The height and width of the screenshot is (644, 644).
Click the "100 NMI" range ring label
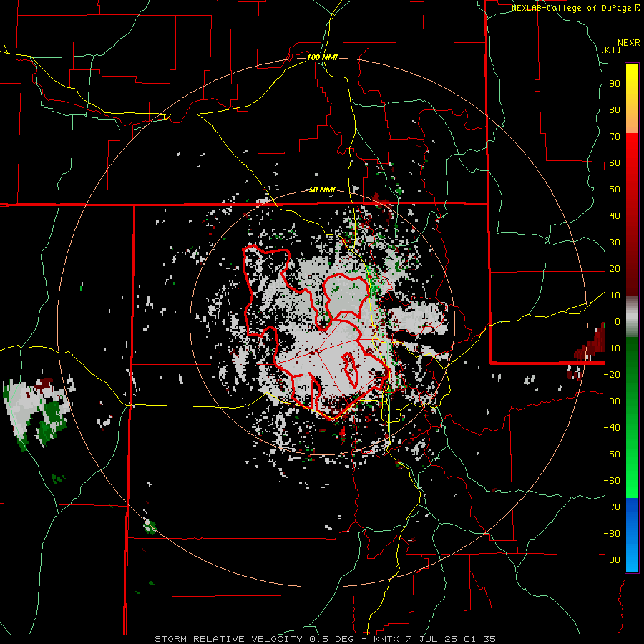[322, 57]
